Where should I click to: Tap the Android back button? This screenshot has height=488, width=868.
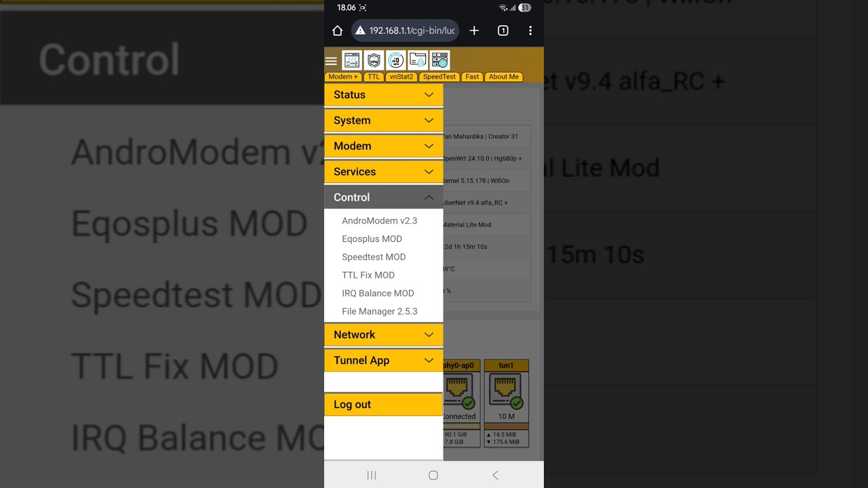tap(495, 475)
